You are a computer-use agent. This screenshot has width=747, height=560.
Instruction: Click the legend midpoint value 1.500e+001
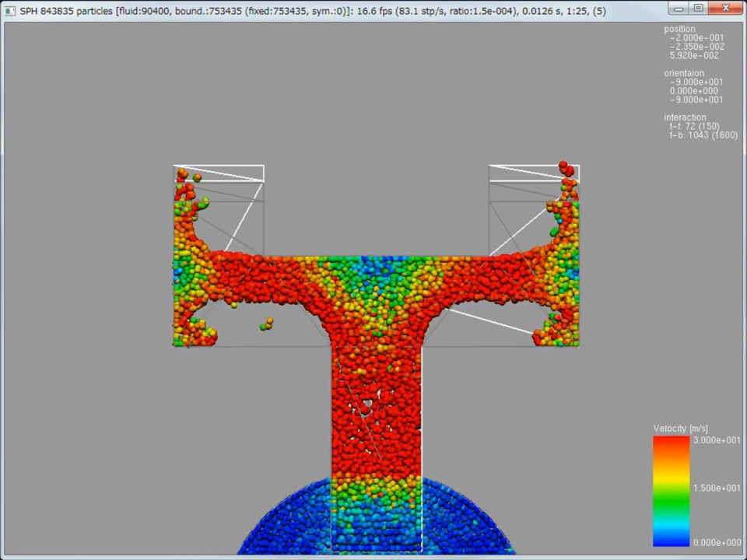pyautogui.click(x=717, y=488)
